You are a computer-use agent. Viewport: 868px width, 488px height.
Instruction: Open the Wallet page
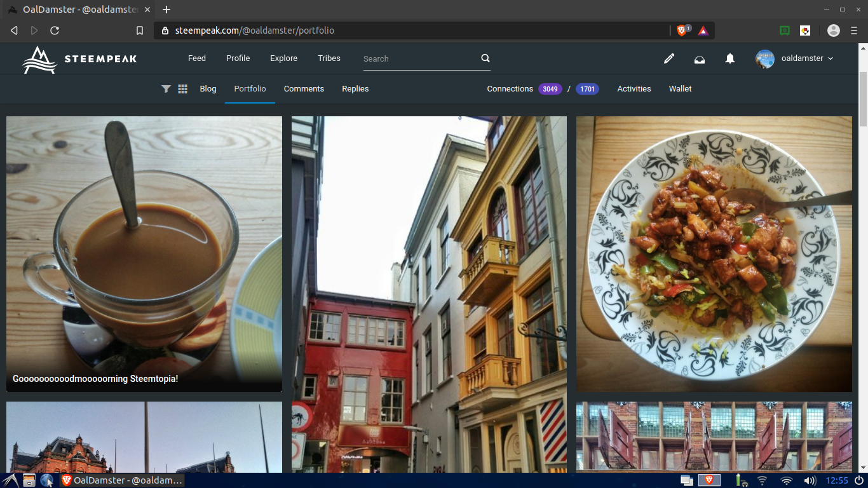point(680,89)
